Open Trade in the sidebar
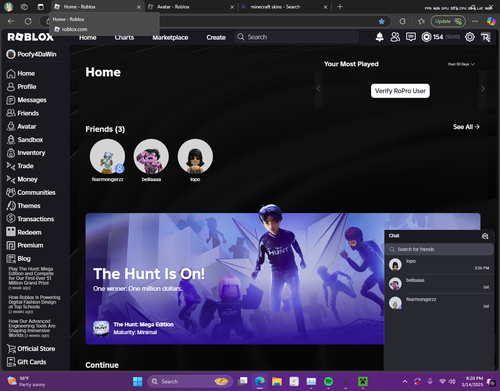 pos(20,166)
